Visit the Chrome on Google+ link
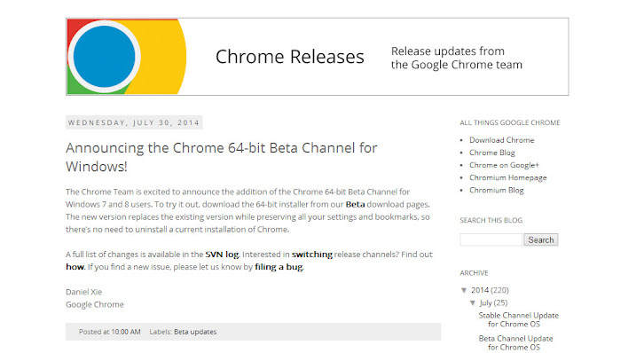644x353 pixels. pos(504,165)
